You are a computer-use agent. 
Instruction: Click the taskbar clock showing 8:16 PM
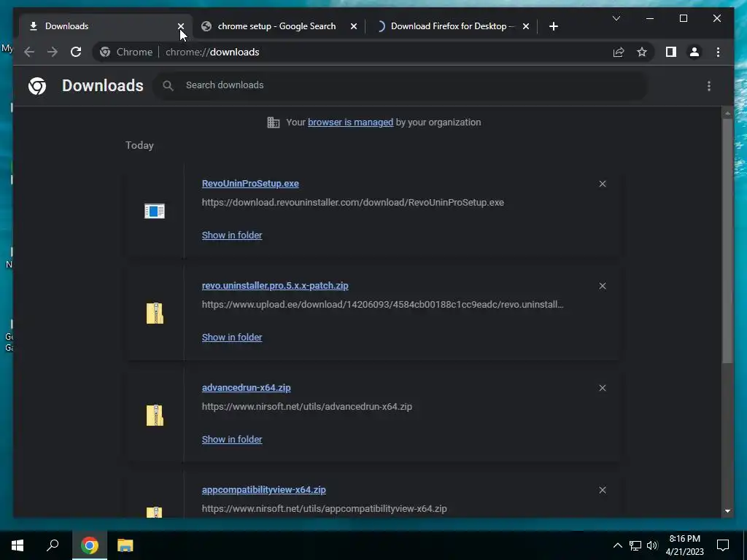click(684, 545)
